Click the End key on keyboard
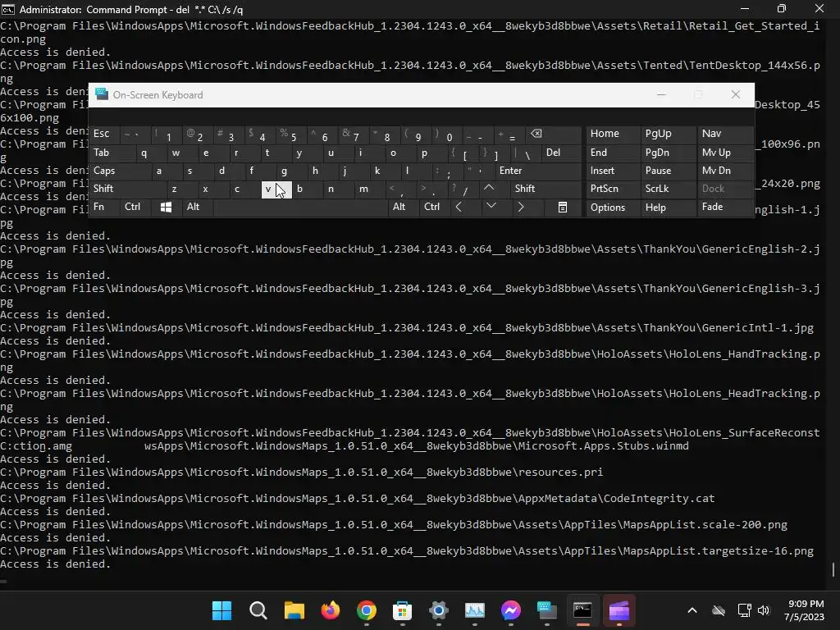840x630 pixels. click(612, 153)
